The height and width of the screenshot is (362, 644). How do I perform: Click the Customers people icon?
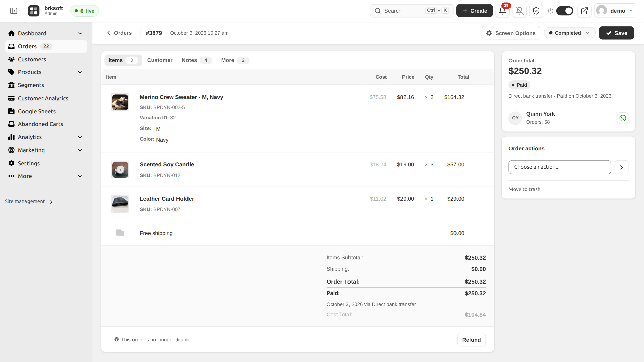(x=11, y=59)
